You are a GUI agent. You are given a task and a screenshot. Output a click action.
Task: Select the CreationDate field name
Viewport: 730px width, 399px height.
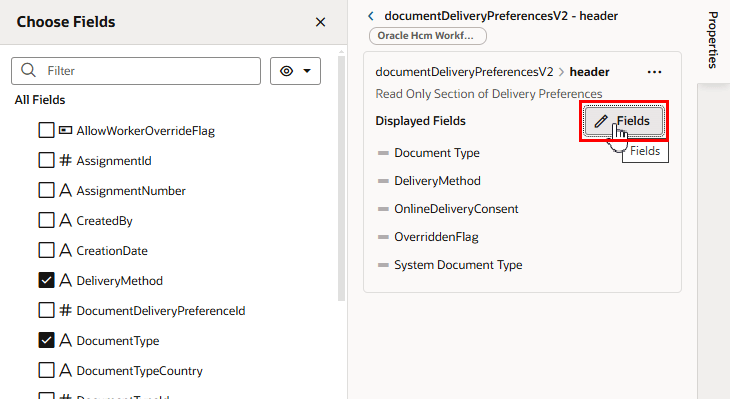click(112, 250)
